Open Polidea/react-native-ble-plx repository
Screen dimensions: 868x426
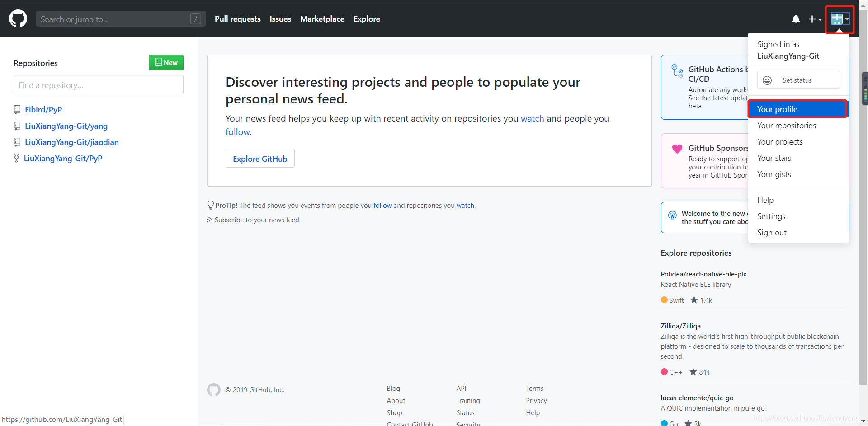703,274
